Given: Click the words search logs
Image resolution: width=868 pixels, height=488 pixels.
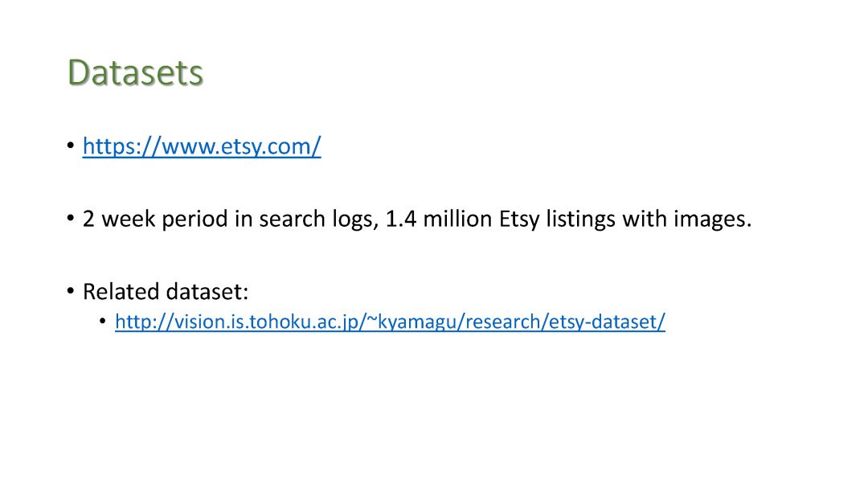Looking at the screenshot, I should coord(319,219).
